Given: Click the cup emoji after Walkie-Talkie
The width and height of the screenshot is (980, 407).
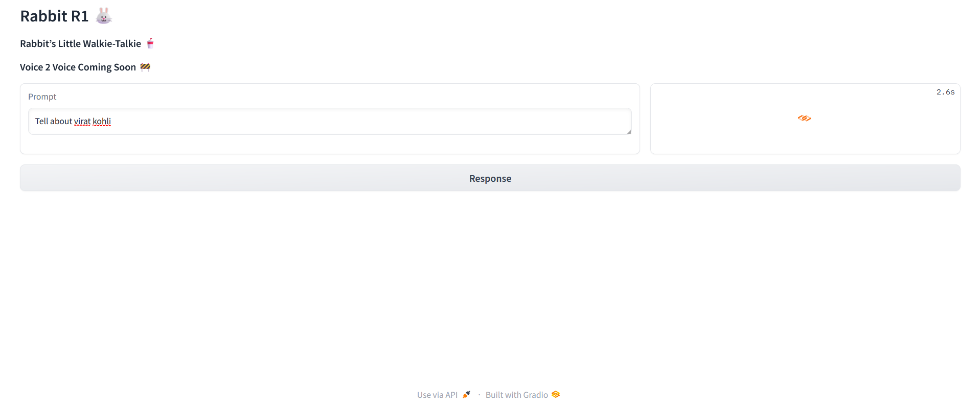Looking at the screenshot, I should tap(150, 43).
